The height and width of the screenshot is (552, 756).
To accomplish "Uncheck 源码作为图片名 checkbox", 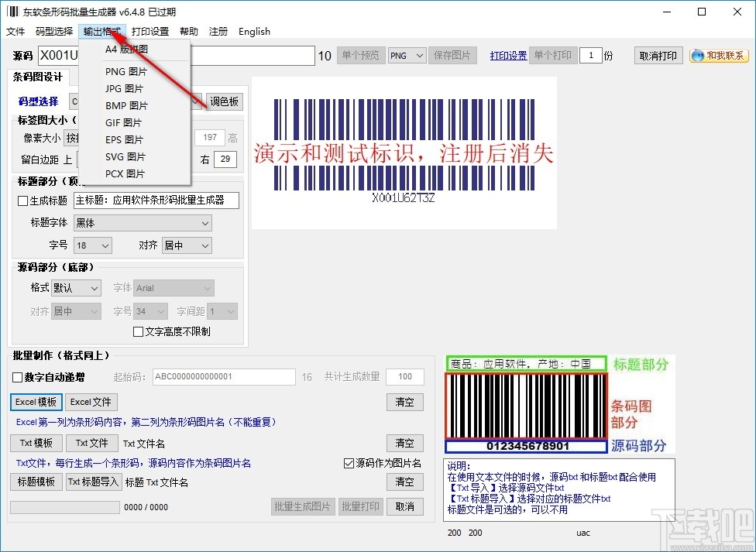I will pos(349,463).
